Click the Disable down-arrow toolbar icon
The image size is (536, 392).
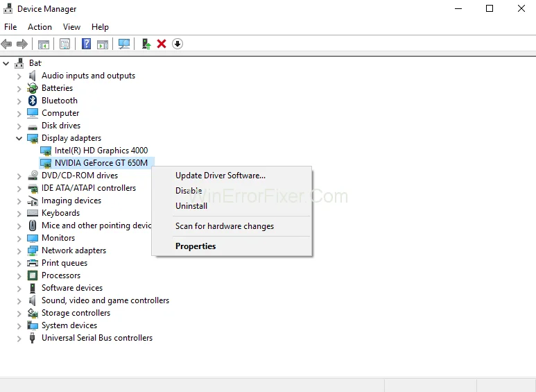pos(178,44)
